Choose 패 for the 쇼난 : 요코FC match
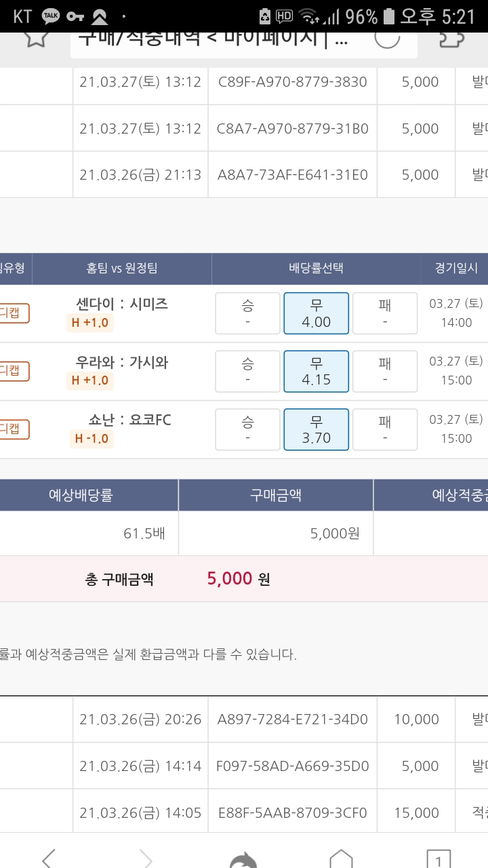Viewport: 488px width, 868px height. click(384, 429)
